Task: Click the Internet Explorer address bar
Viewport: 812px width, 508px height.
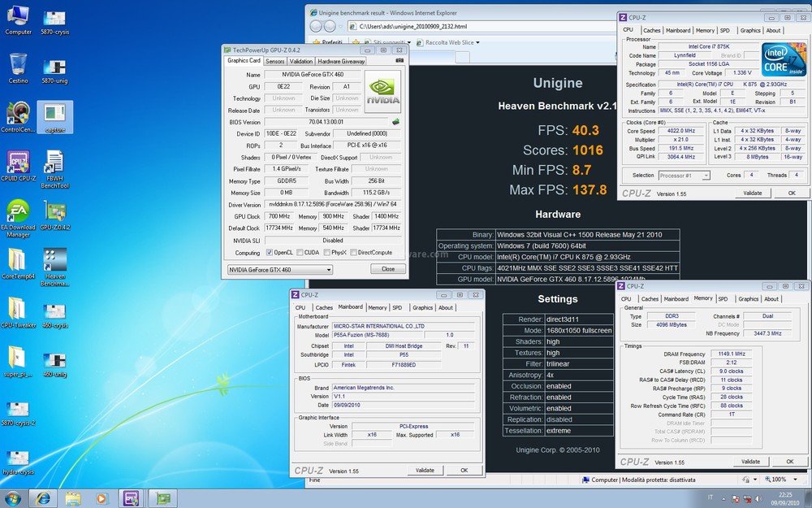Action: pyautogui.click(x=482, y=27)
